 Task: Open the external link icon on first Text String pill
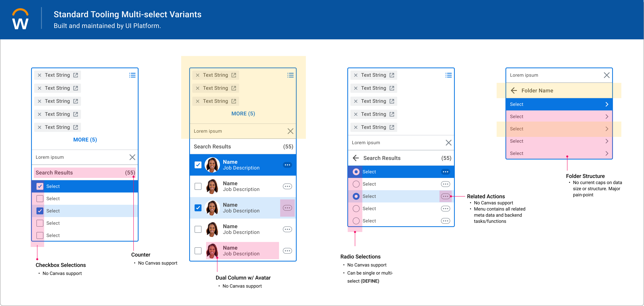tap(76, 75)
